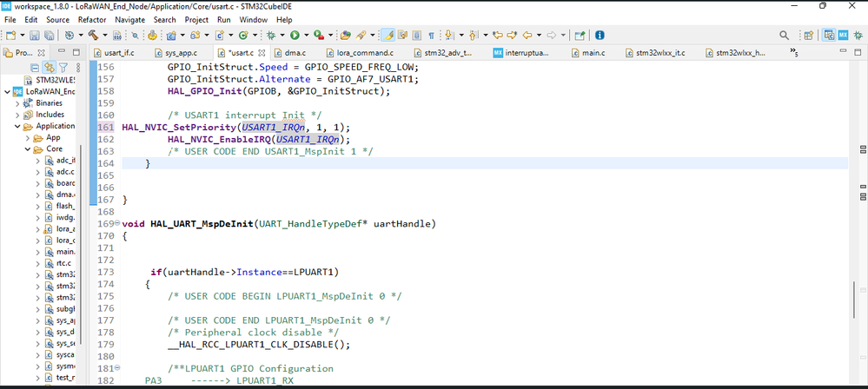
Task: Minimize the Project Explorer panel
Action: click(62, 52)
